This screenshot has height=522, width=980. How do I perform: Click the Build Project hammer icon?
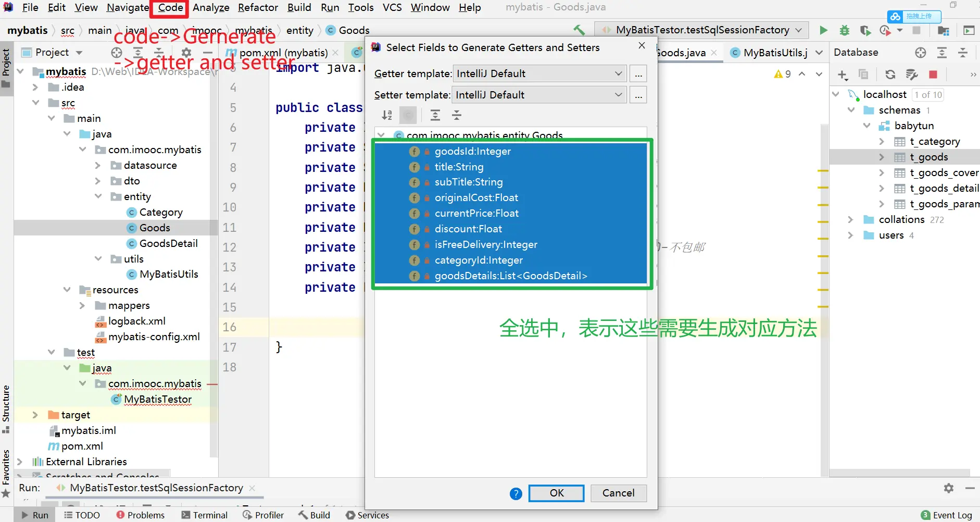click(579, 30)
